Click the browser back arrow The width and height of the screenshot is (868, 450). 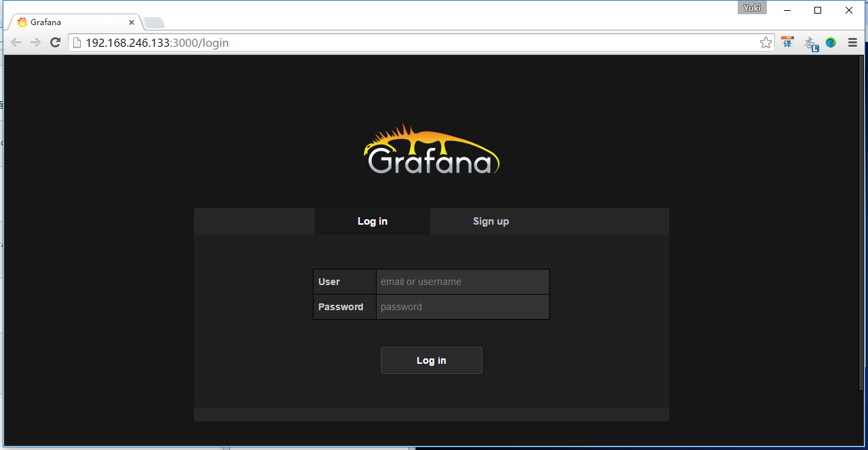[16, 43]
